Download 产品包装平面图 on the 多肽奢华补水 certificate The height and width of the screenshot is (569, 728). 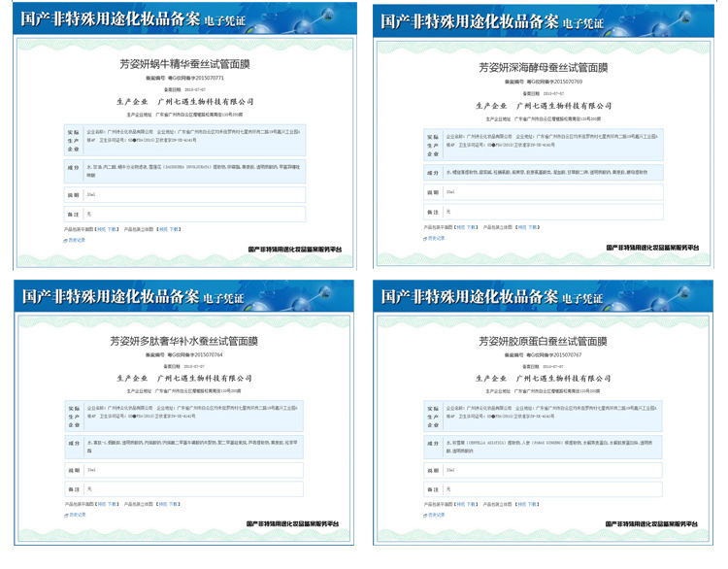point(113,504)
